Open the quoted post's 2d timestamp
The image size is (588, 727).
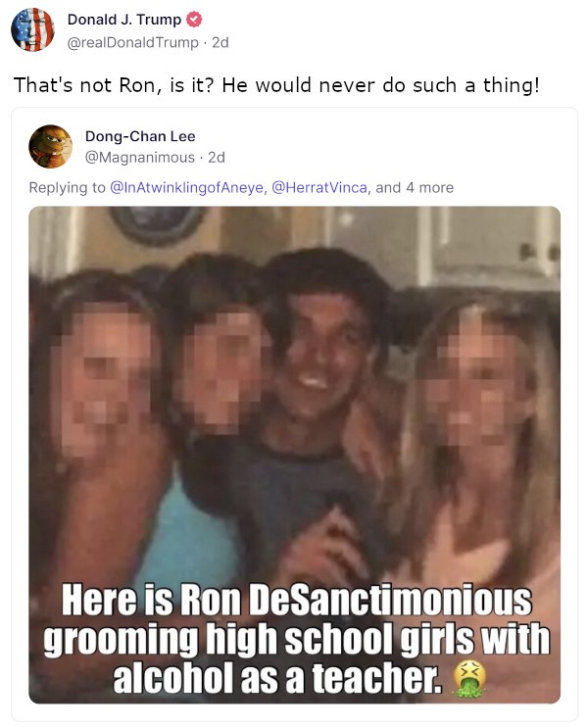coord(217,158)
